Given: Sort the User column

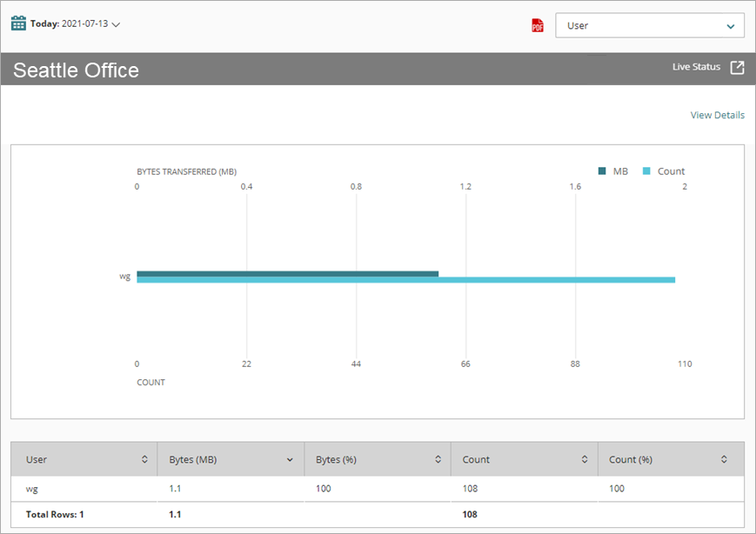Looking at the screenshot, I should (x=143, y=459).
